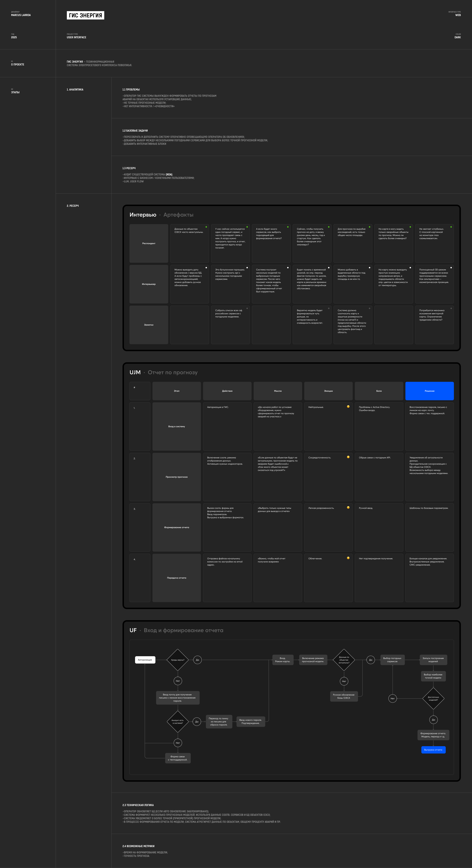Screen dimensions: 472x868
Task: Select the Аккаунт есть в системе? diamond
Action: coord(178,721)
